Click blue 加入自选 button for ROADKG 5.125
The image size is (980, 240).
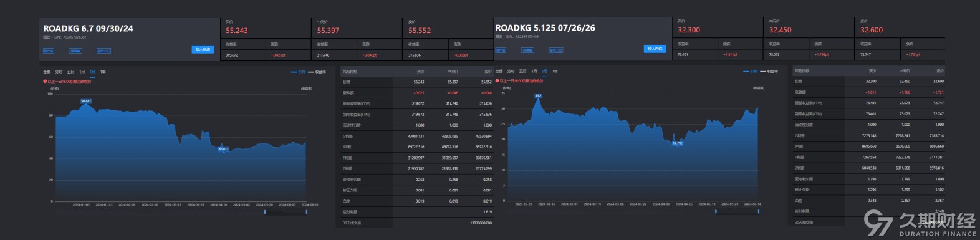pyautogui.click(x=655, y=49)
